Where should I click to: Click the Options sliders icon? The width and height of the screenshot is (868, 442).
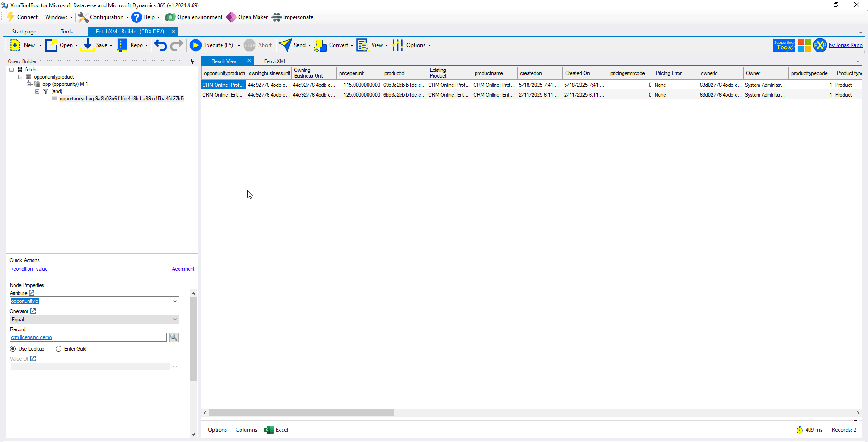pyautogui.click(x=398, y=45)
